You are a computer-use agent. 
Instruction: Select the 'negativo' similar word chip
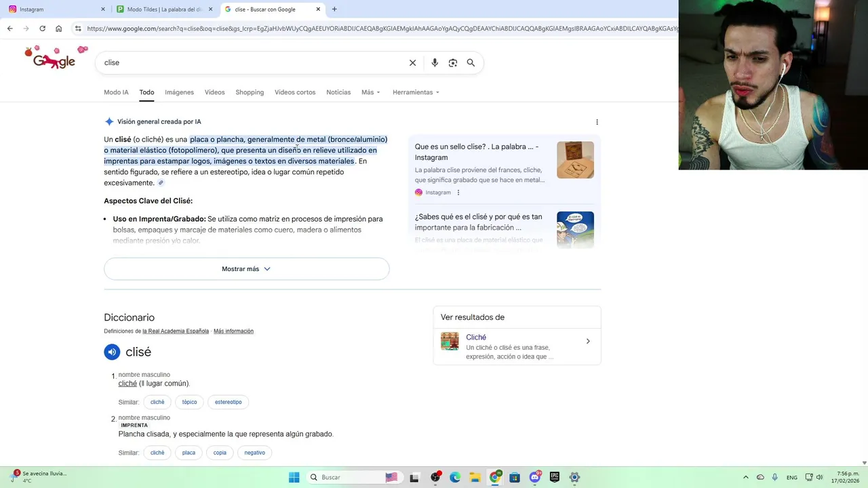pyautogui.click(x=254, y=453)
